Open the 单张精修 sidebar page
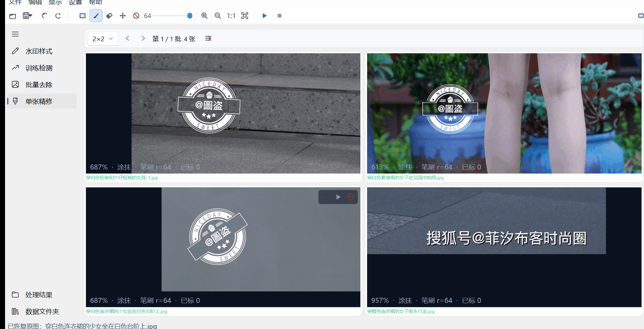644x329 pixels. (x=42, y=101)
